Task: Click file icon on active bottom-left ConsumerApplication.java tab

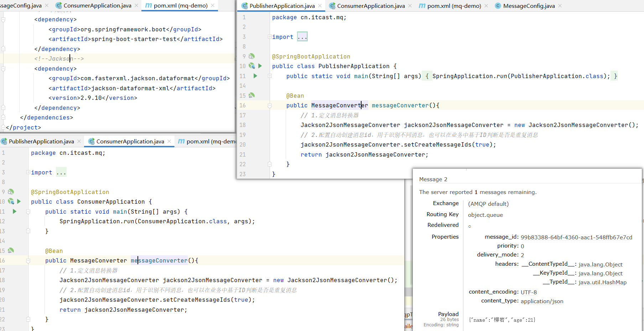Action: point(91,141)
